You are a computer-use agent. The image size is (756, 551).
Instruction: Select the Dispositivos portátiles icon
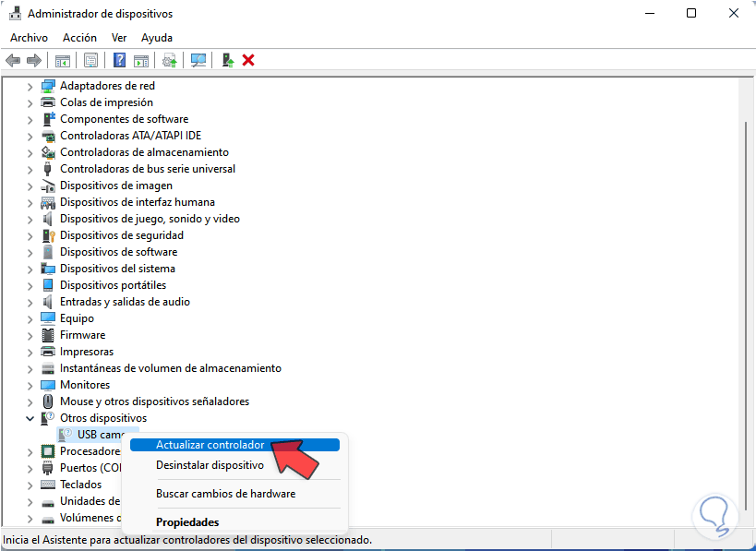tap(48, 285)
